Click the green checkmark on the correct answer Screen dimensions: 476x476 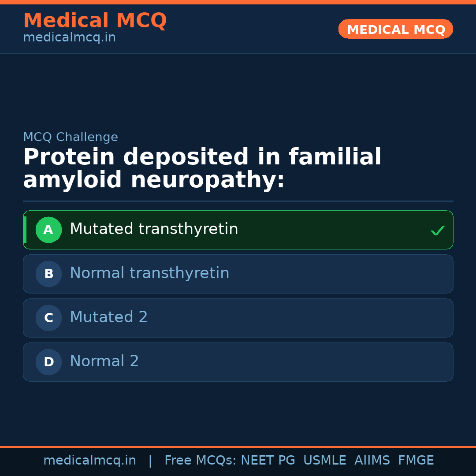437,230
